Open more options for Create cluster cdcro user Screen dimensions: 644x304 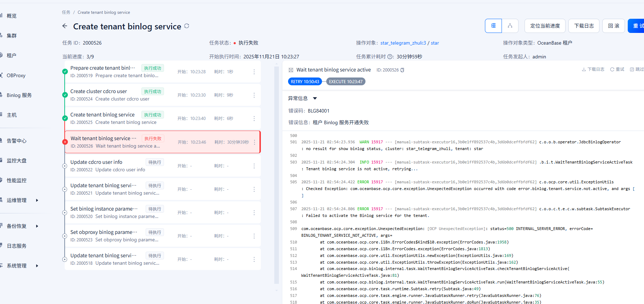pyautogui.click(x=254, y=95)
